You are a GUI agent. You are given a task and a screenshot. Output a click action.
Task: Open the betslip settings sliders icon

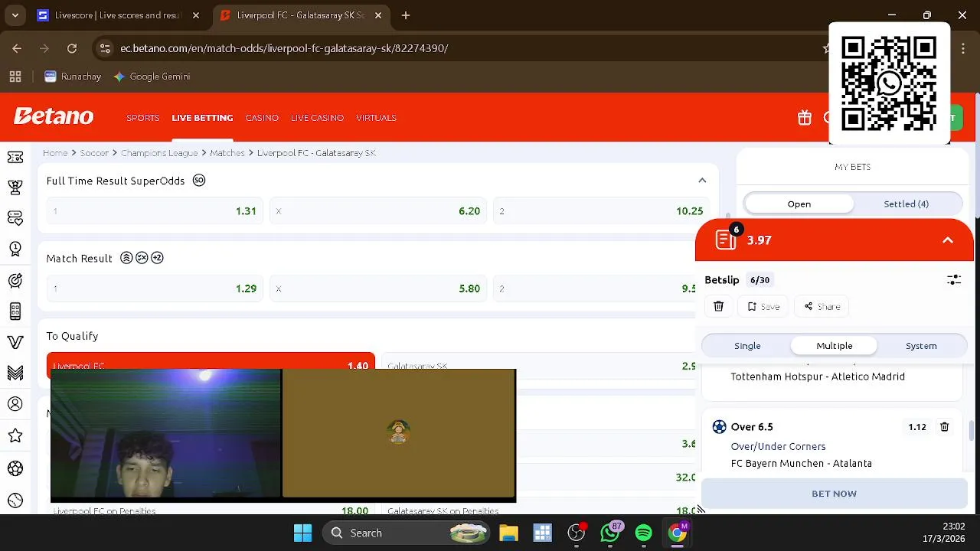[953, 280]
